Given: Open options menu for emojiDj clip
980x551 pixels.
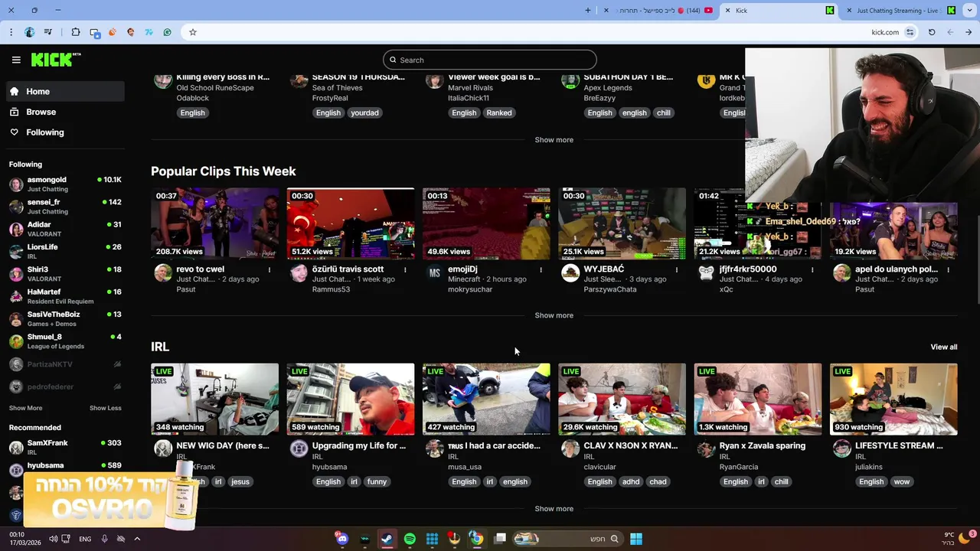Looking at the screenshot, I should point(541,269).
